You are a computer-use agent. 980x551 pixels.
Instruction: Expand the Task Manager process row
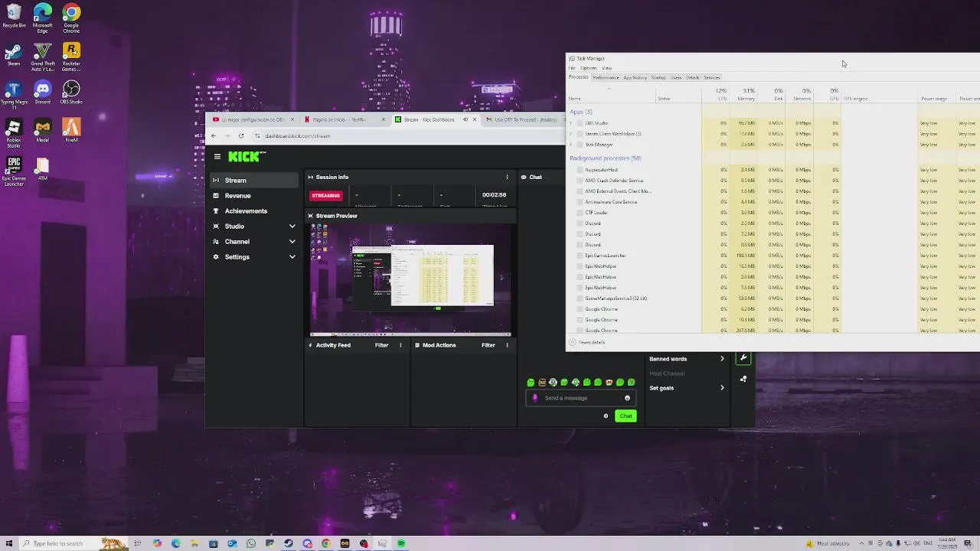tap(571, 145)
